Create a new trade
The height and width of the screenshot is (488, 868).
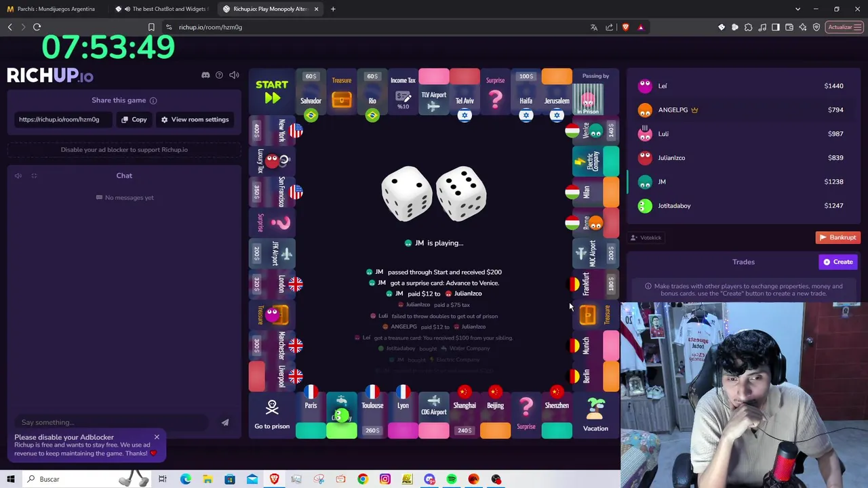tap(839, 262)
